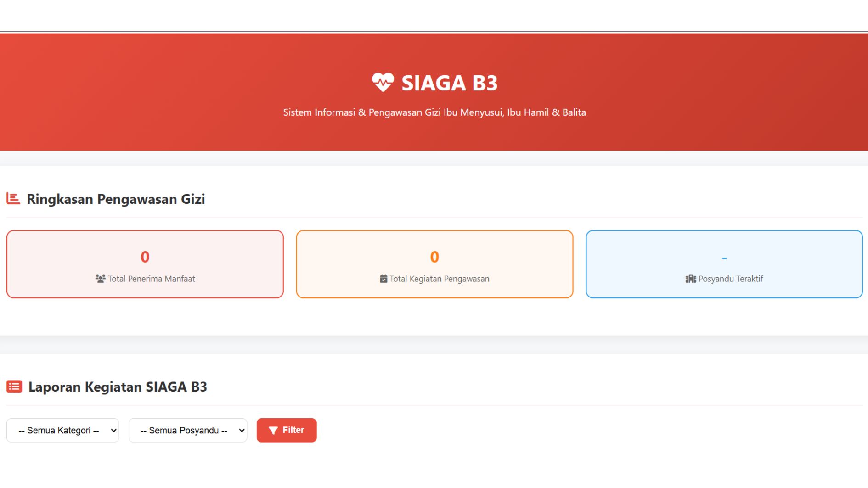Open the Semua Kategori dropdown
Image resolution: width=868 pixels, height=488 pixels.
click(63, 430)
